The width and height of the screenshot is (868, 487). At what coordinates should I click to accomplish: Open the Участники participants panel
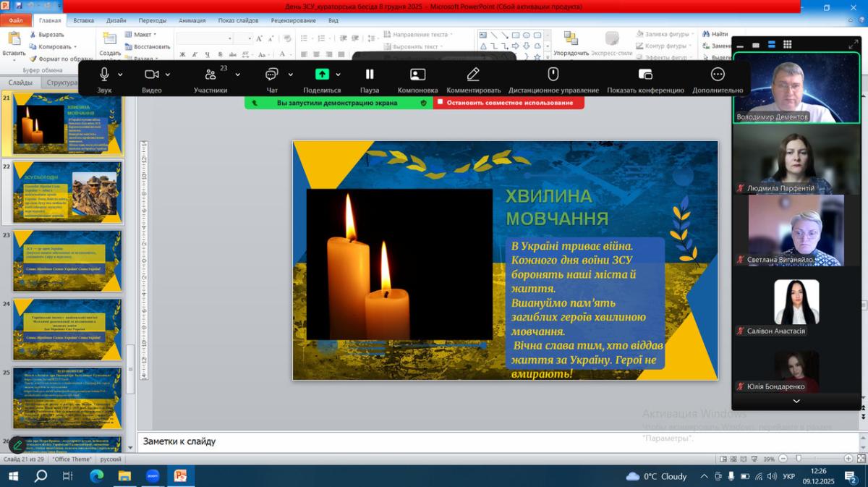(210, 75)
